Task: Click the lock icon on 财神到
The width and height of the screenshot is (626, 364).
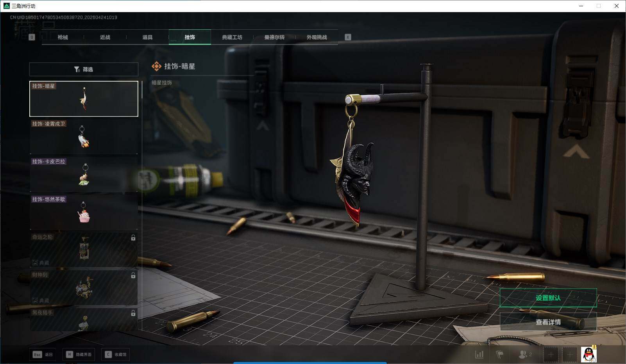Action: [x=133, y=275]
